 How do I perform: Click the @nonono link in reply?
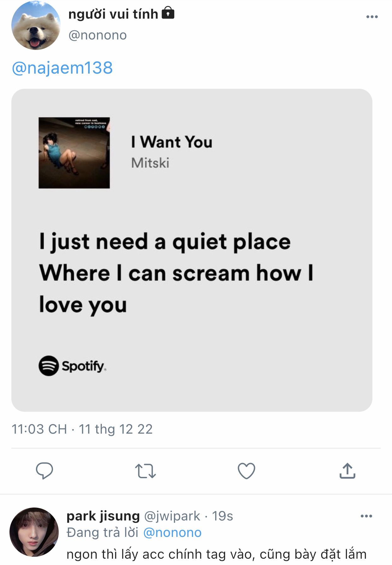pos(172,532)
